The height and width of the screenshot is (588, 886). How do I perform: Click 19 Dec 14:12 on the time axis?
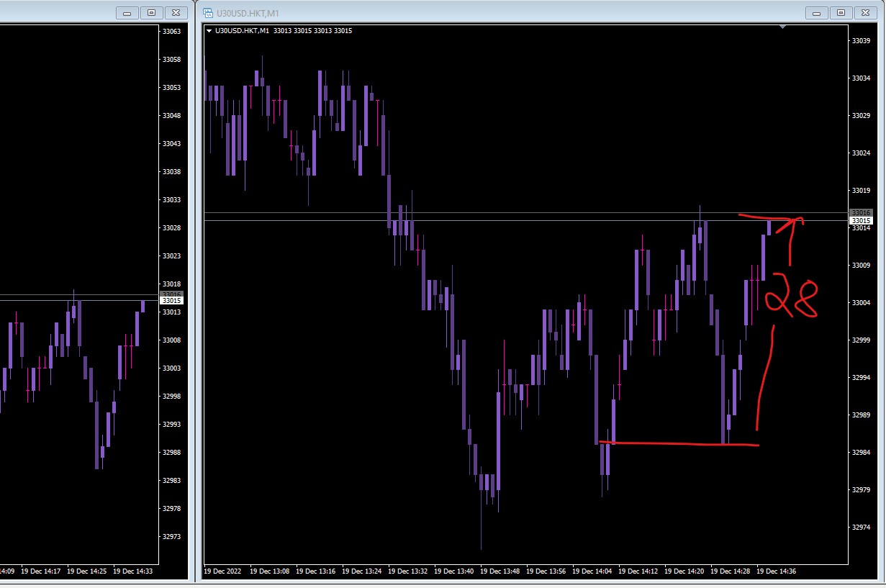(638, 571)
